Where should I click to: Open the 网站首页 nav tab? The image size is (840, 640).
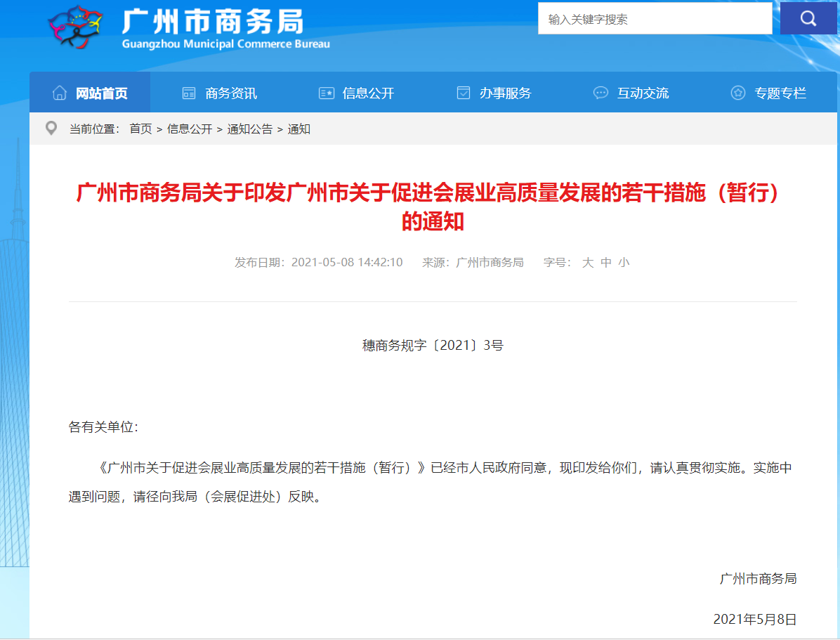coord(90,92)
